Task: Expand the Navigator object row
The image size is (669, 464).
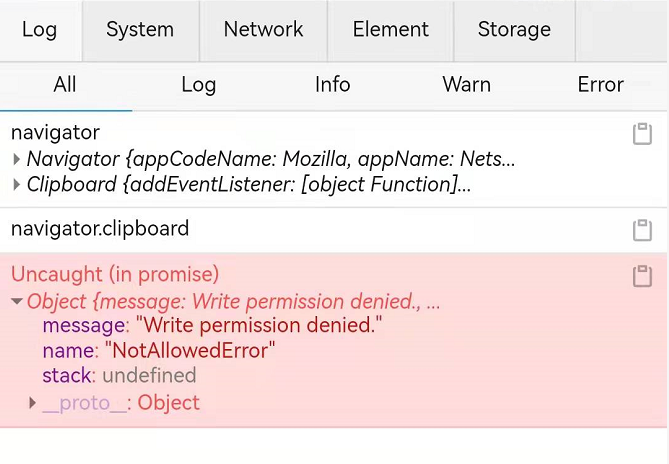Action: tap(17, 160)
